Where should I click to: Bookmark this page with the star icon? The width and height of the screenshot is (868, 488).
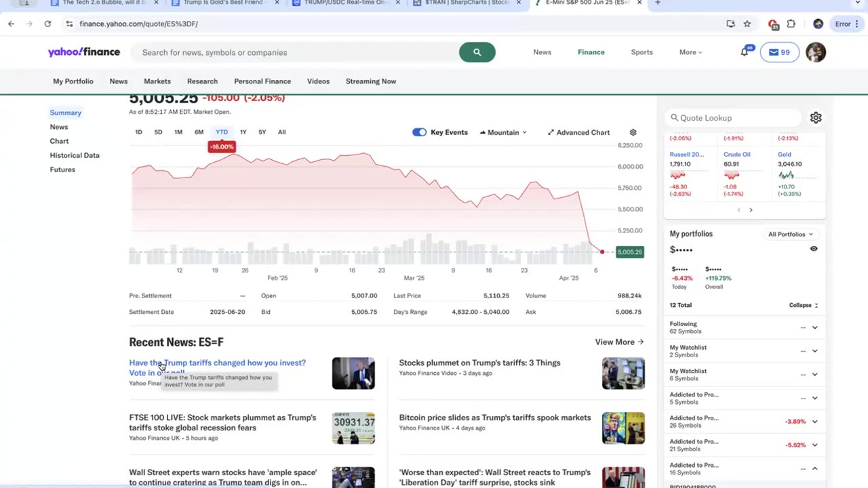point(747,24)
